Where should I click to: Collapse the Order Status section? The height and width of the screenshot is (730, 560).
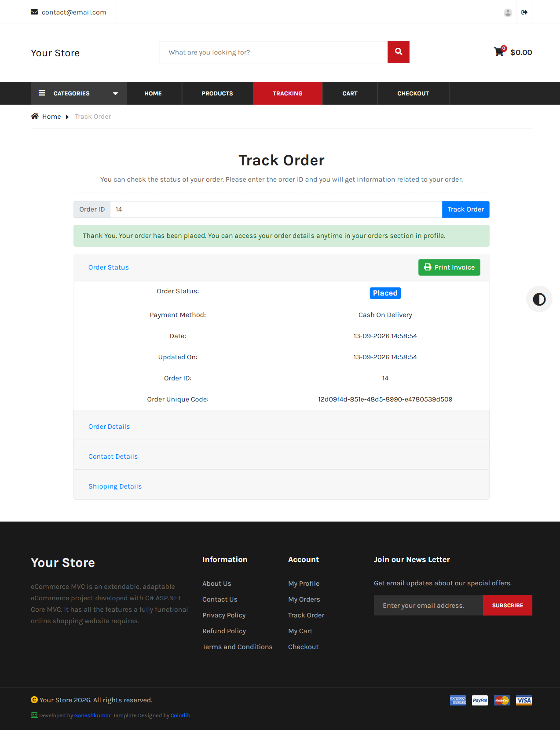[x=109, y=267]
